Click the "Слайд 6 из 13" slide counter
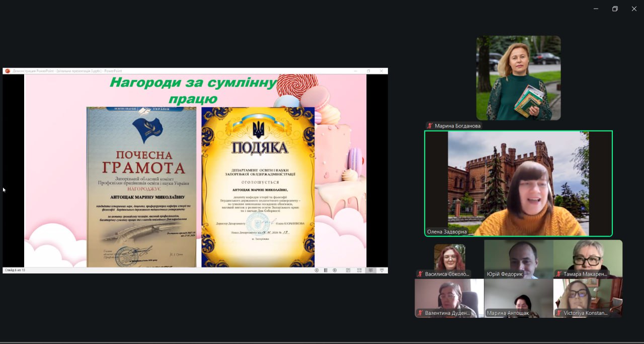Image resolution: width=644 pixels, height=344 pixels. (15, 270)
